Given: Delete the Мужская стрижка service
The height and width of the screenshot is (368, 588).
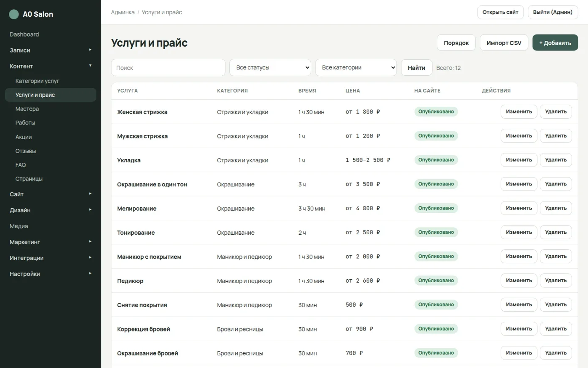Looking at the screenshot, I should point(556,136).
